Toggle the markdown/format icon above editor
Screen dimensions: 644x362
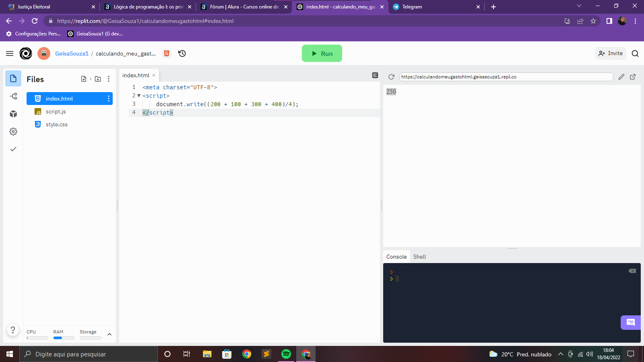375,75
